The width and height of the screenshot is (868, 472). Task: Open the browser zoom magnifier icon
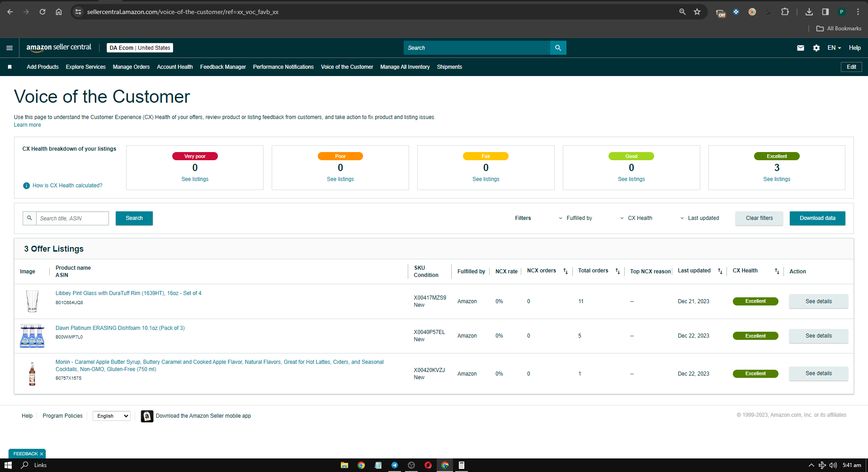[x=682, y=12]
